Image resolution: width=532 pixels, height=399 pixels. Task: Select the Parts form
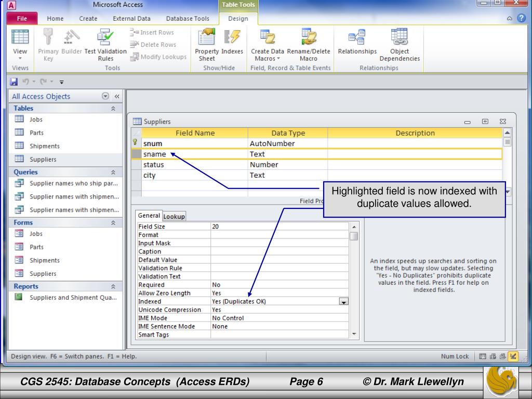[66, 247]
